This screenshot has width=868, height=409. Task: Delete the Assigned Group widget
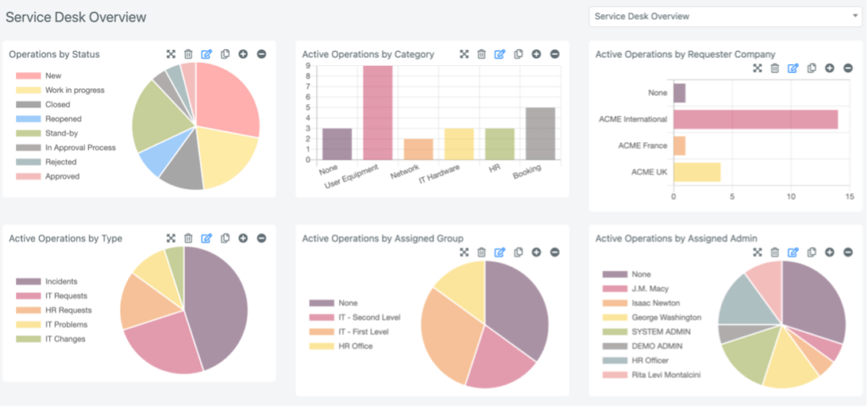[x=481, y=252]
